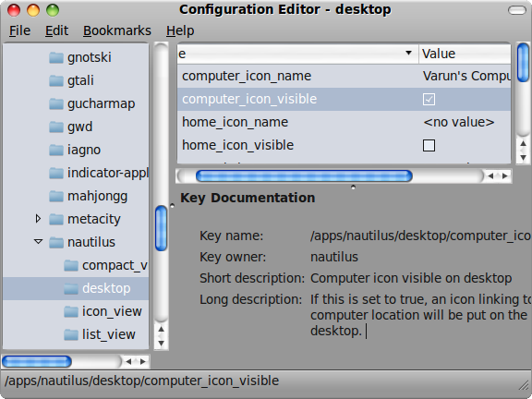Click the Value column header
Screen dimensions: 532x399
465,54
